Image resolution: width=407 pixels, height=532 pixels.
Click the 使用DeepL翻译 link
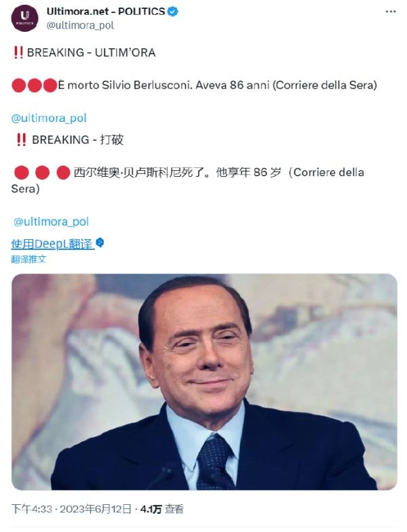52,243
